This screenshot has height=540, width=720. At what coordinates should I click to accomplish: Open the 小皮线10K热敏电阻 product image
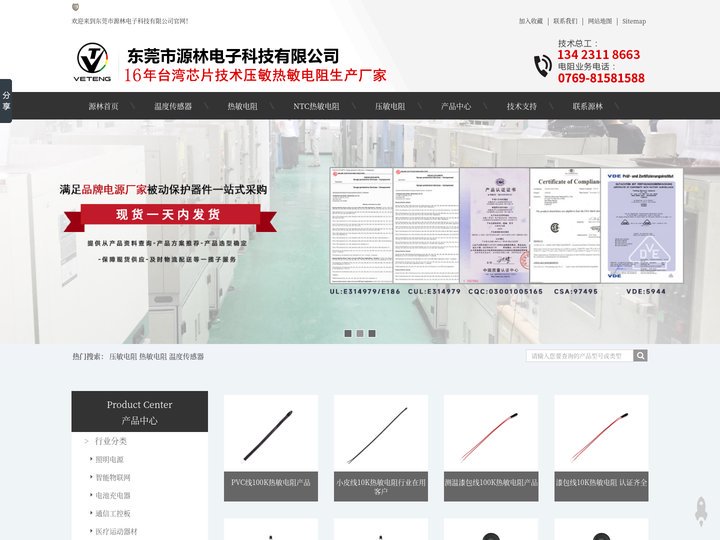(381, 433)
